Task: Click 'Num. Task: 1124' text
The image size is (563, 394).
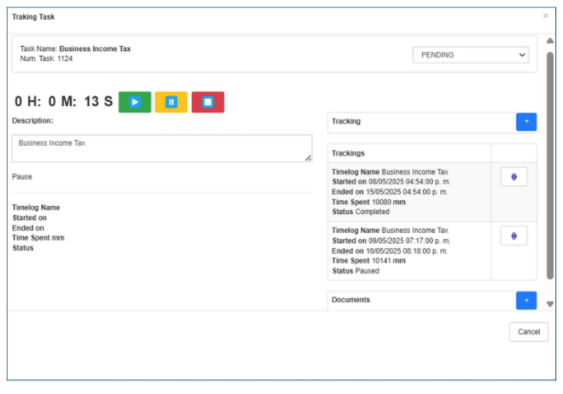Action: coord(46,59)
